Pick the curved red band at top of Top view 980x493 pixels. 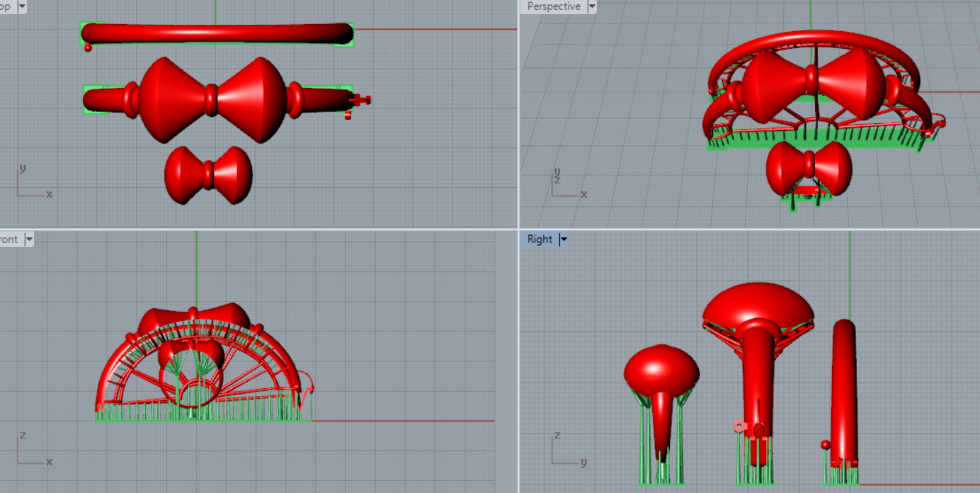pyautogui.click(x=217, y=33)
